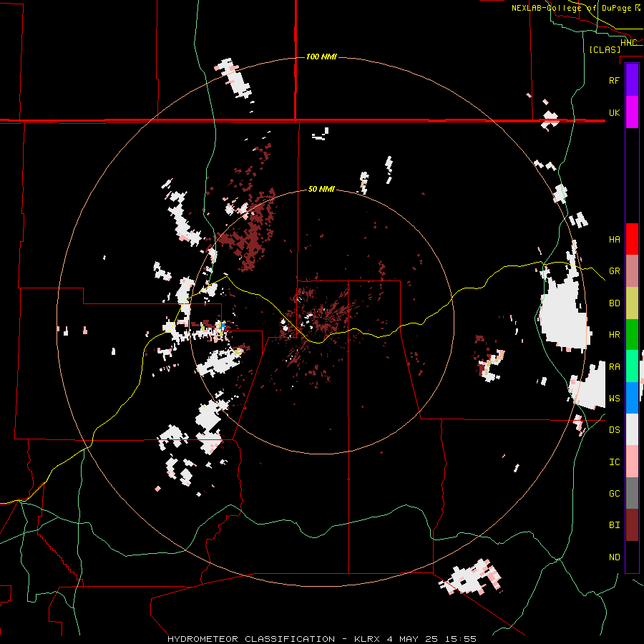Click the purple RF color swatch
Viewport: 644px width, 644px height.
pos(632,80)
